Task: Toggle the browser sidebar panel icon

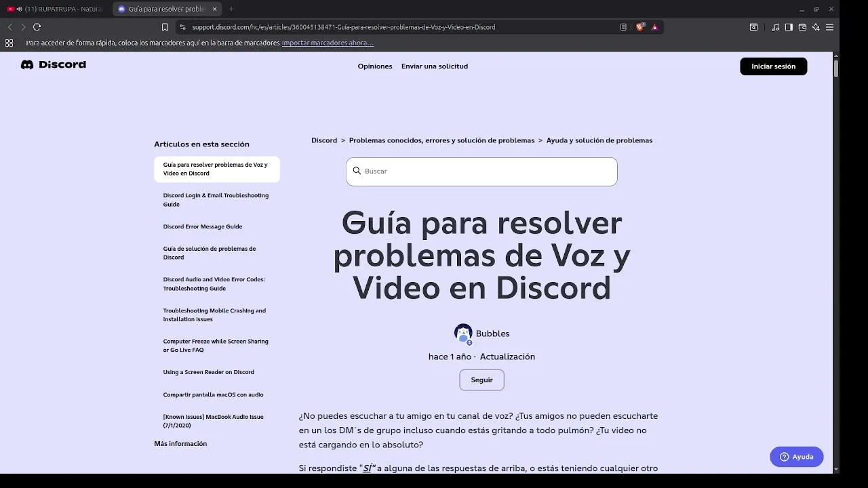Action: pyautogui.click(x=789, y=27)
